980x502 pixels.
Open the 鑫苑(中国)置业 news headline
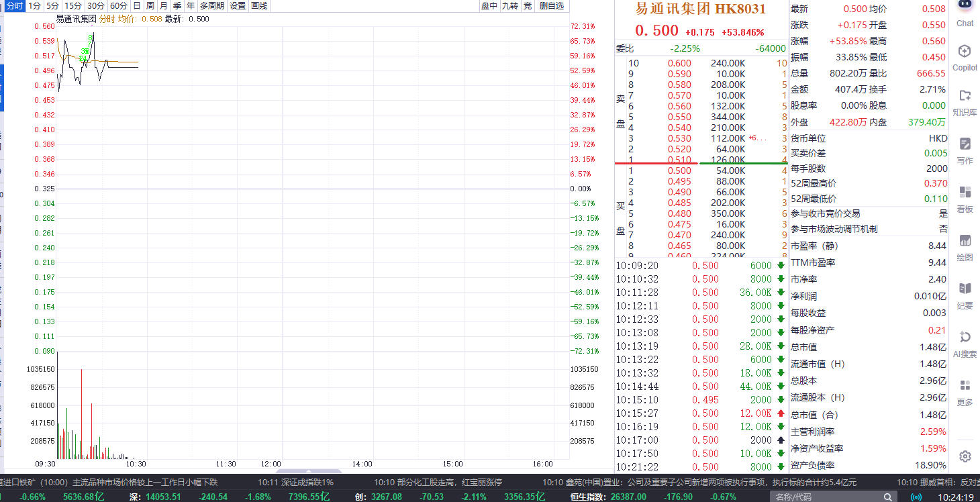point(700,483)
